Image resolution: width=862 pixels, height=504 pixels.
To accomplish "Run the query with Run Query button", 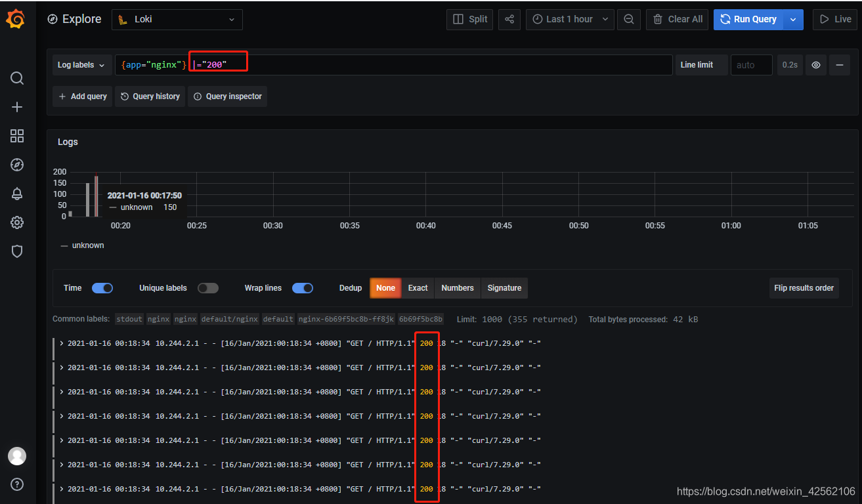I will 749,20.
